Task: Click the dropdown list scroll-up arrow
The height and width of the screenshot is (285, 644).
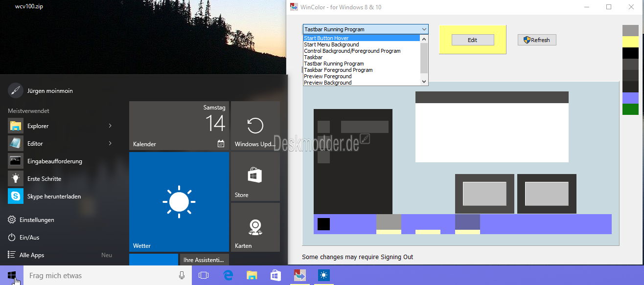Action: (x=424, y=38)
